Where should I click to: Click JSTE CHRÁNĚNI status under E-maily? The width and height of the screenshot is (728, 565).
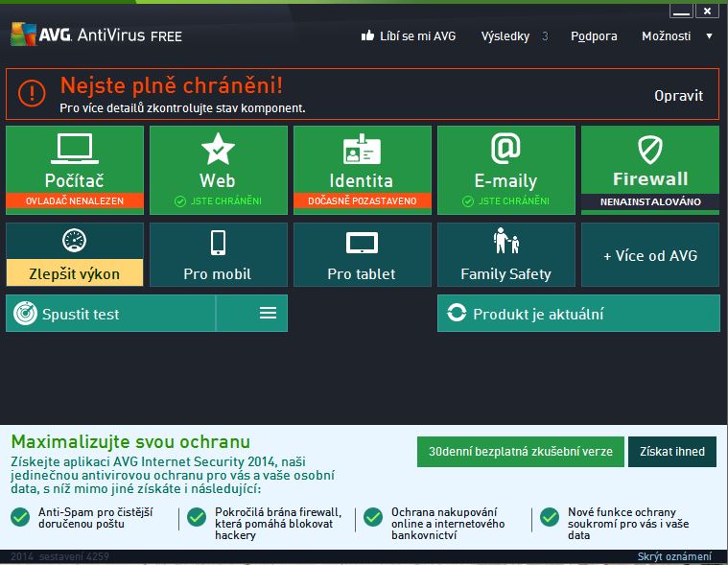point(505,201)
